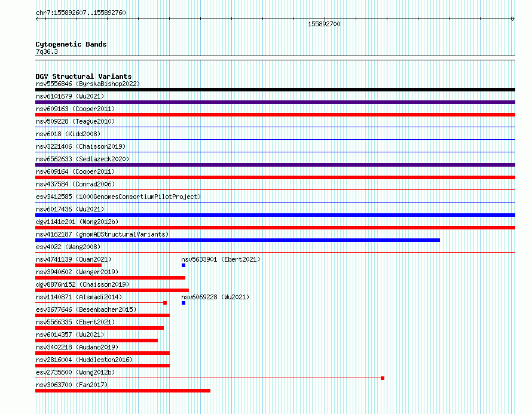Click the red dgv8876n152 variant bar

click(112, 290)
